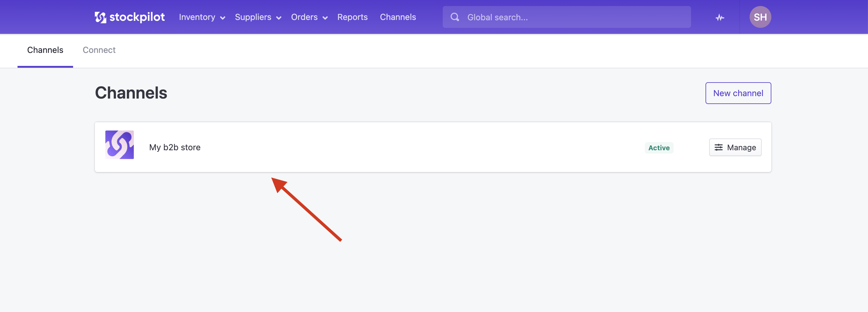Open Channels in the top navigation
868x312 pixels.
point(398,17)
